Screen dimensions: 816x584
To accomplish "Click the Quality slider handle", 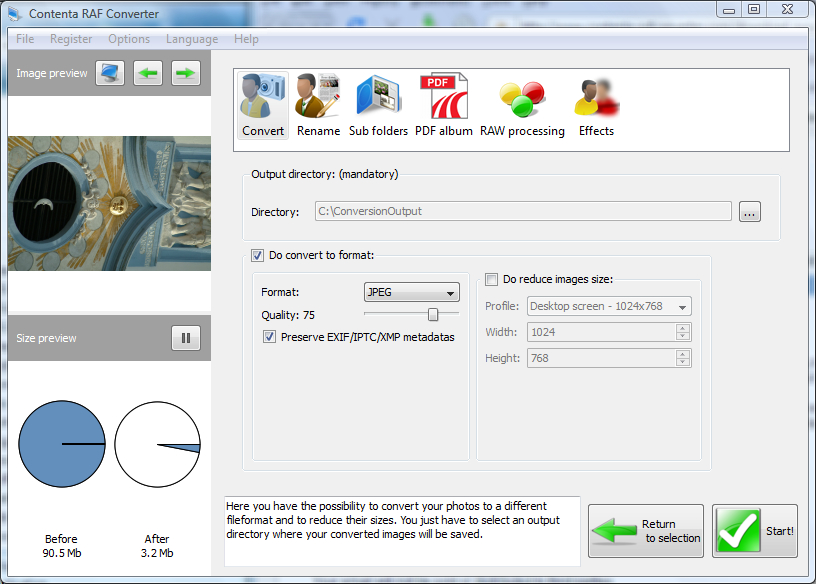I will 432,315.
